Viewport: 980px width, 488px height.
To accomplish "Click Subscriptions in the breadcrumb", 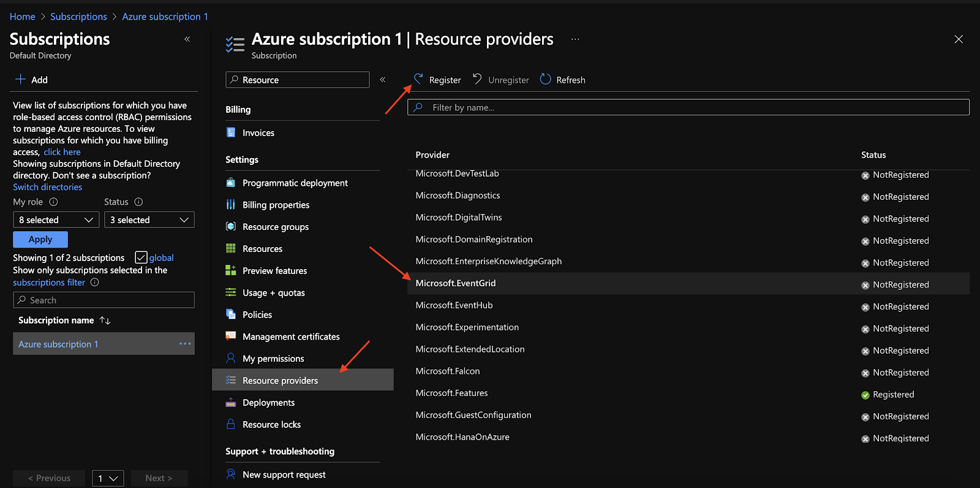I will [x=78, y=17].
